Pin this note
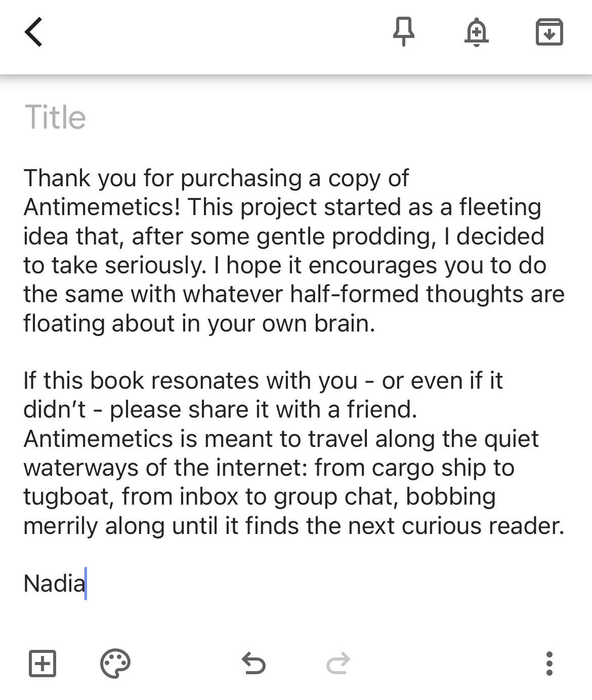This screenshot has height=700, width=592. pyautogui.click(x=404, y=32)
